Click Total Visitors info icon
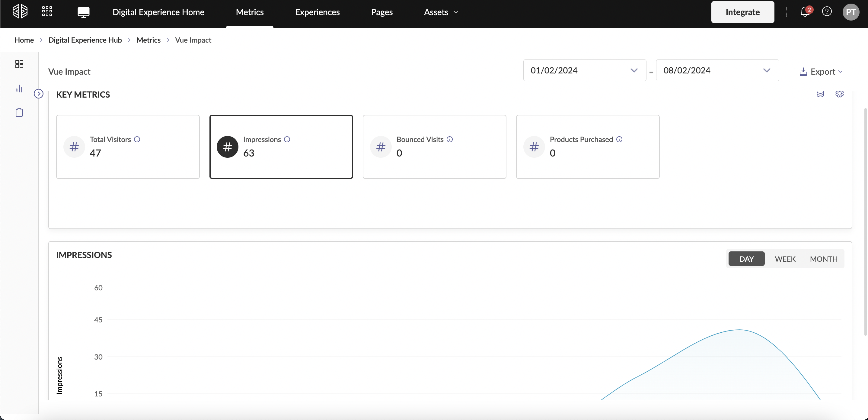The image size is (868, 420). (x=137, y=139)
